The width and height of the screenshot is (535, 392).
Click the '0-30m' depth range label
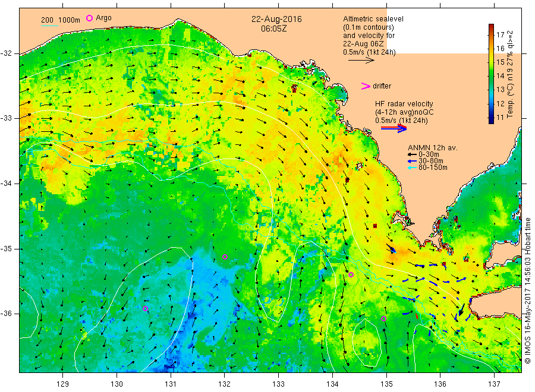click(x=429, y=154)
